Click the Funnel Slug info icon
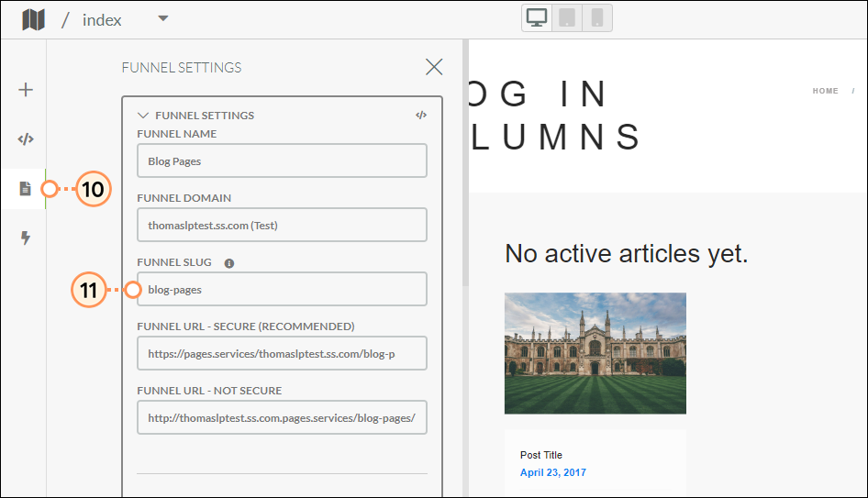 click(229, 263)
